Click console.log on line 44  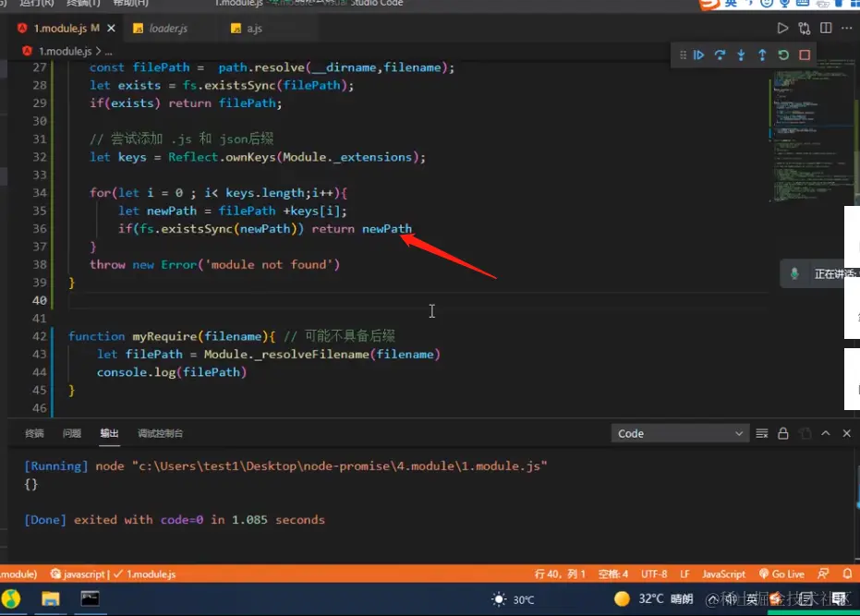[136, 372]
